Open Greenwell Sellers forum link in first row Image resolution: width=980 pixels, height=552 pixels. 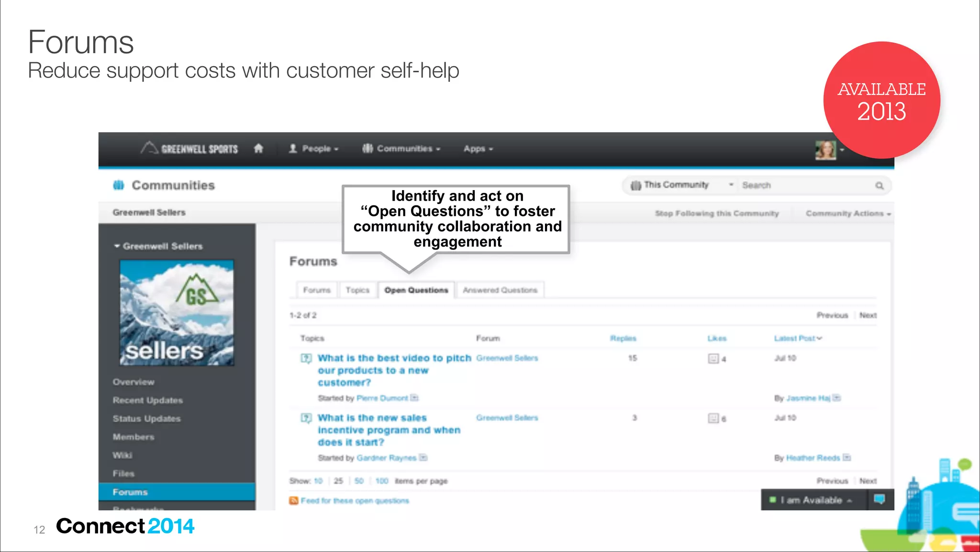coord(507,358)
